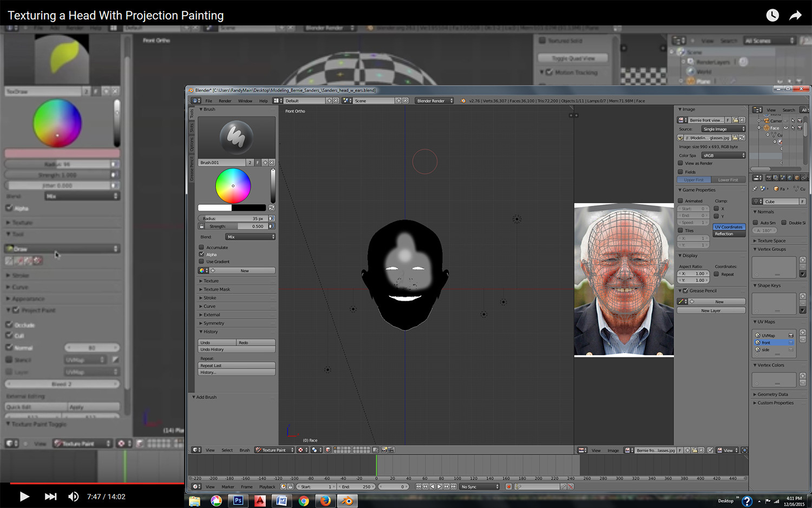
Task: Click the timeline editor type icon
Action: point(195,486)
